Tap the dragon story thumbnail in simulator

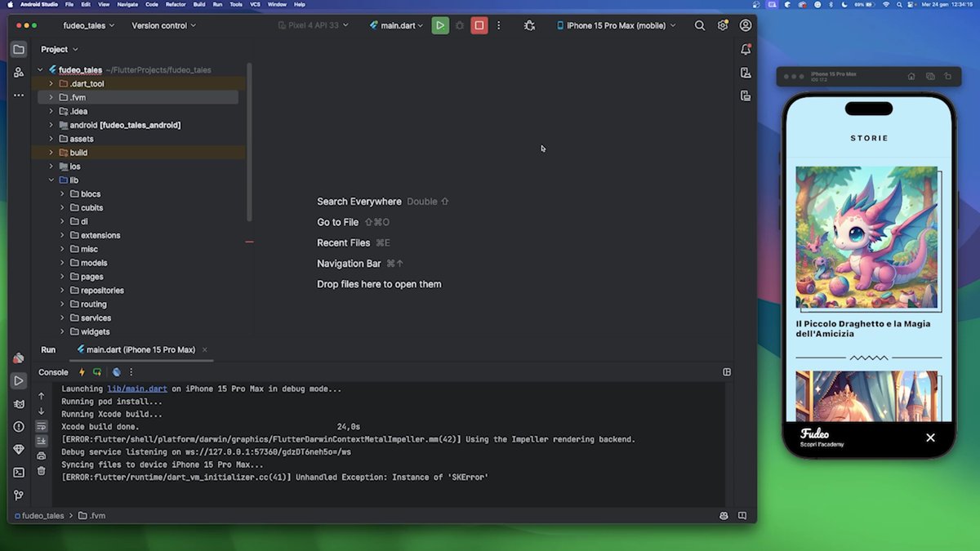[866, 238]
